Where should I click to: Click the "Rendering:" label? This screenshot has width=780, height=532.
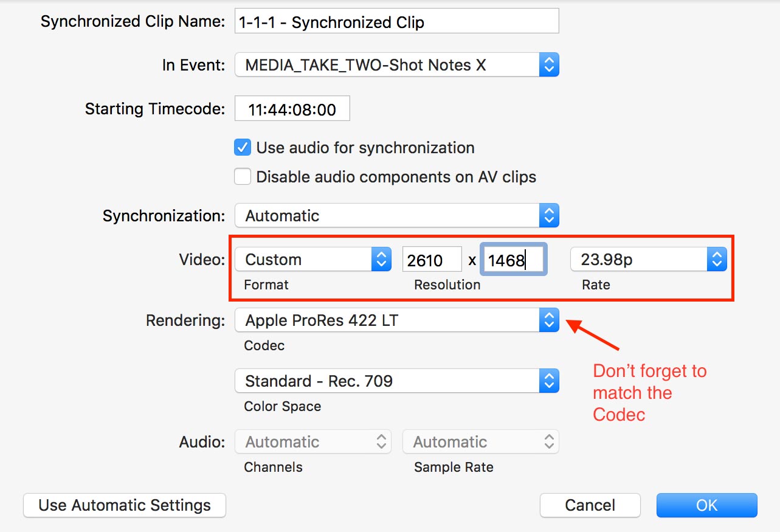[x=185, y=320]
